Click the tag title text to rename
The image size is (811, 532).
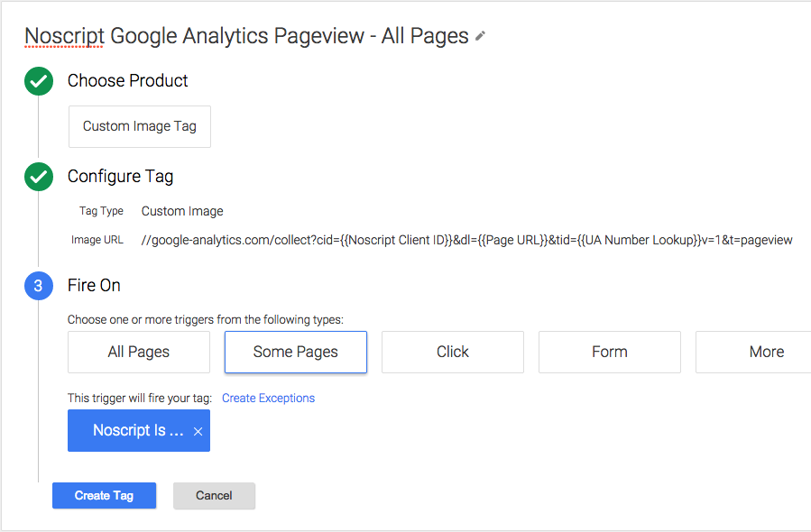pos(246,36)
